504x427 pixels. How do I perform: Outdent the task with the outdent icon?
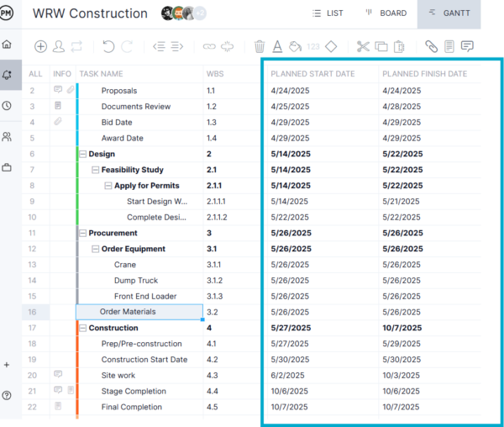click(x=159, y=46)
